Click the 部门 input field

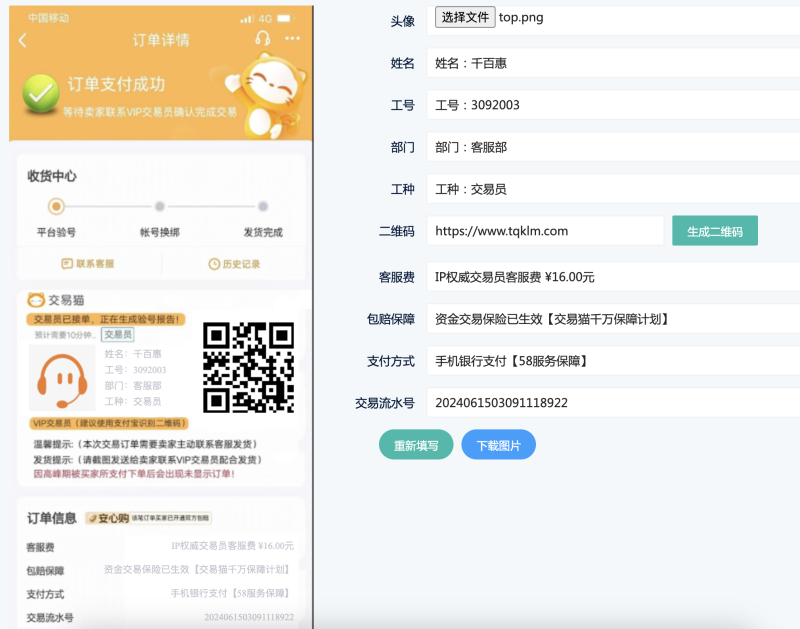point(613,147)
